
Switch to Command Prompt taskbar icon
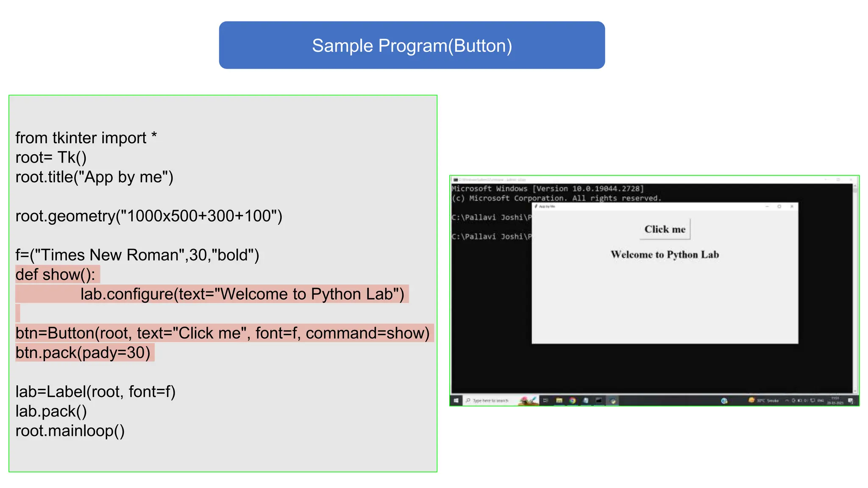click(599, 400)
